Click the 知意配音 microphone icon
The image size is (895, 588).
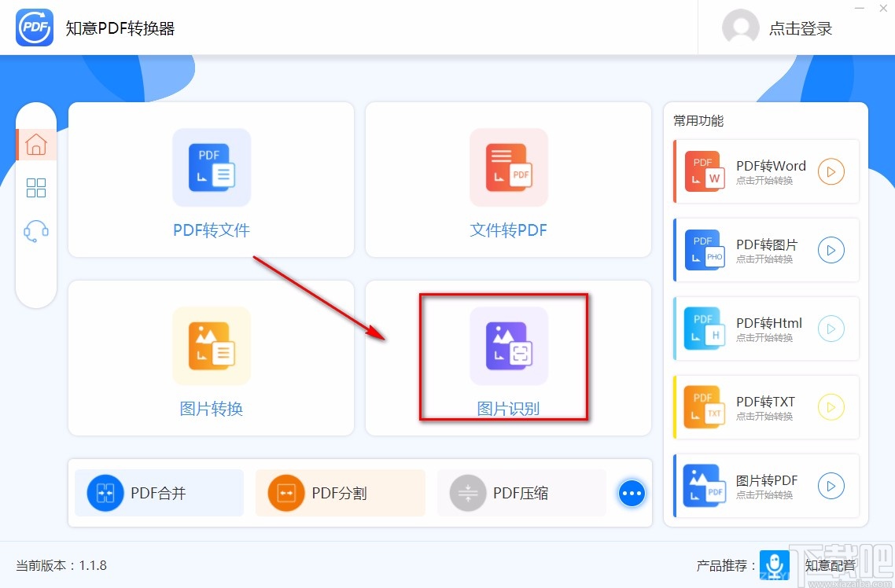775,565
